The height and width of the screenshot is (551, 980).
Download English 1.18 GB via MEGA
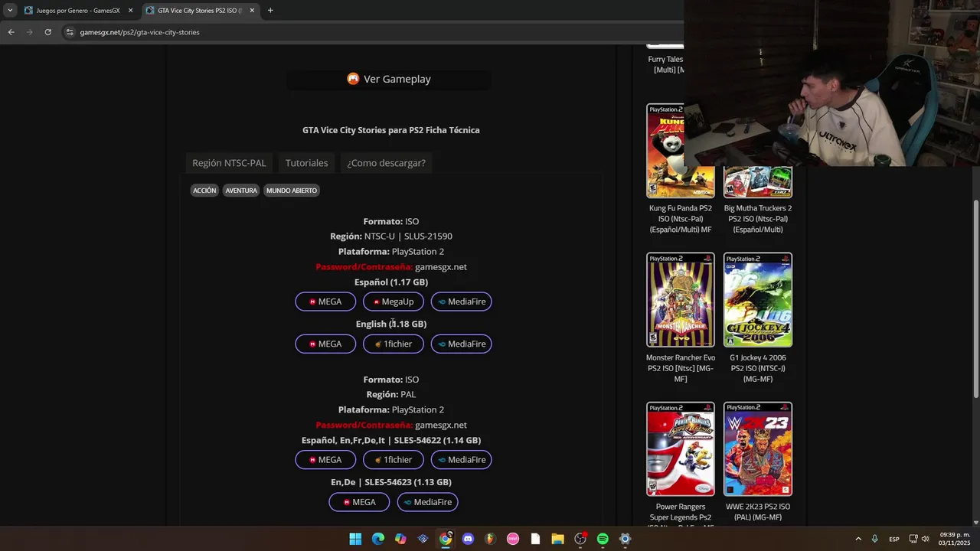[325, 344]
